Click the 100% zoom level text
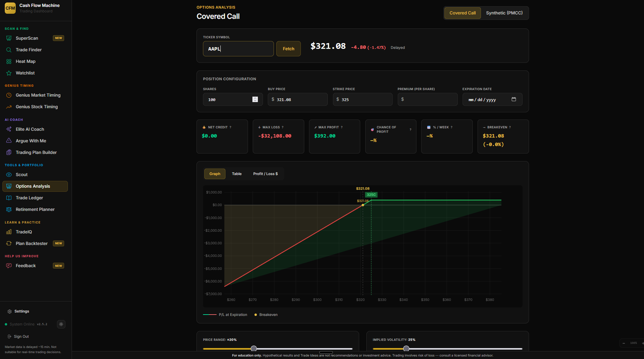Viewport: 644px width, 359px height. coord(634,343)
